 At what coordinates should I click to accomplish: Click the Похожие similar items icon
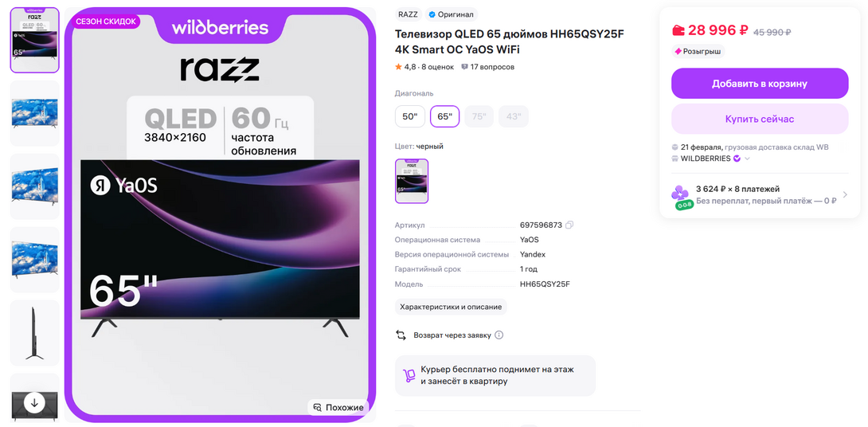coord(317,408)
